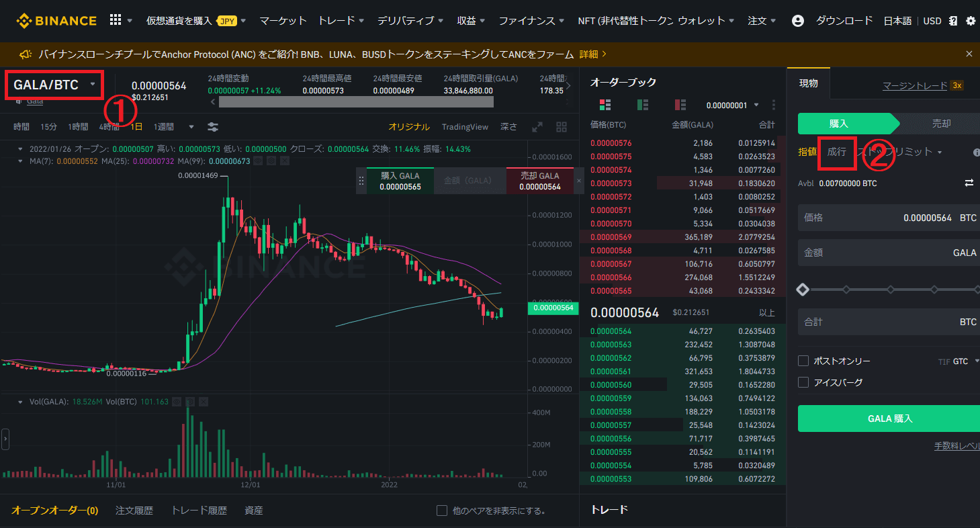Open MA indicator settings gear
The image size is (980, 528).
click(x=271, y=161)
